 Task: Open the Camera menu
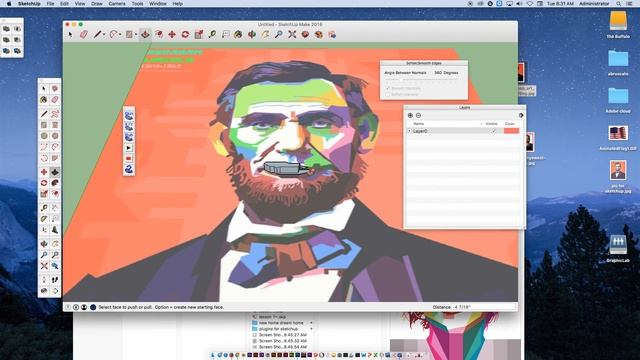(x=117, y=4)
